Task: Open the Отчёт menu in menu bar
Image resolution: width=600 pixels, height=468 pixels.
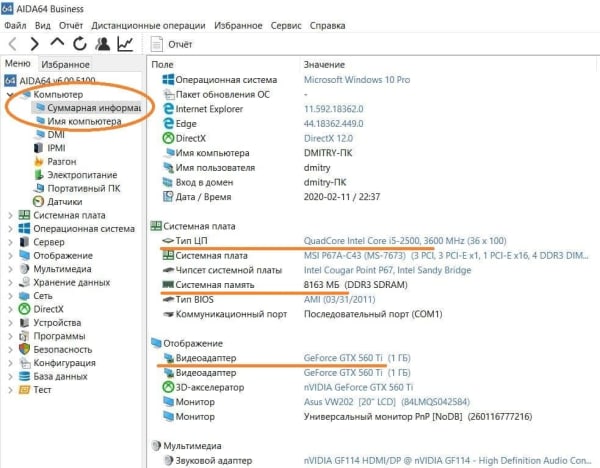Action: pyautogui.click(x=71, y=26)
